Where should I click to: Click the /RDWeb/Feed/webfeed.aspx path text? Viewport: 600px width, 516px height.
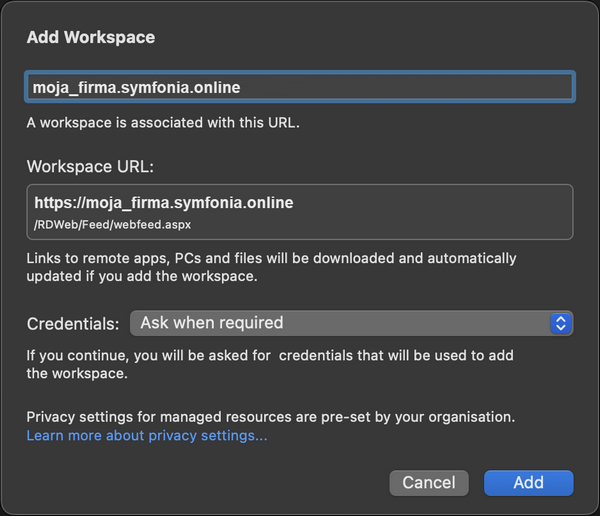point(112,225)
